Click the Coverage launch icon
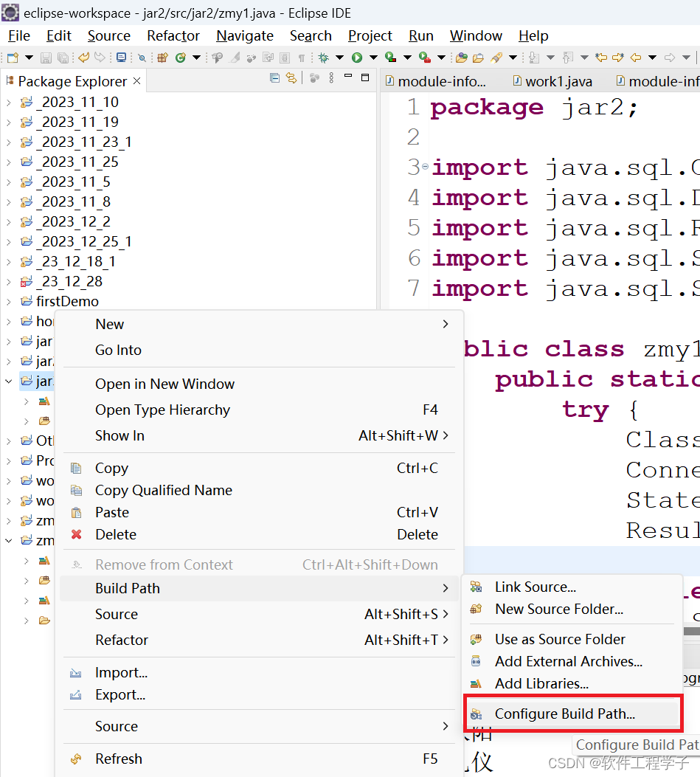 (x=389, y=57)
